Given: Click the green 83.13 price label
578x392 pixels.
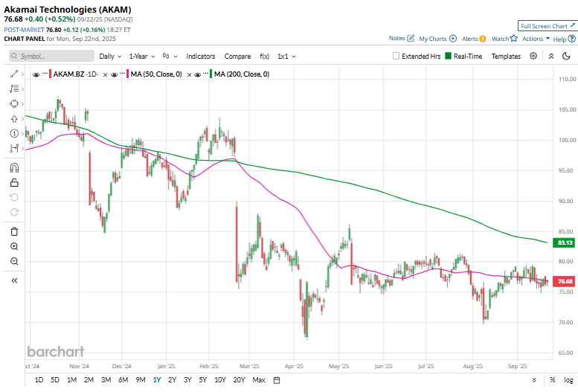Looking at the screenshot, I should pos(565,242).
